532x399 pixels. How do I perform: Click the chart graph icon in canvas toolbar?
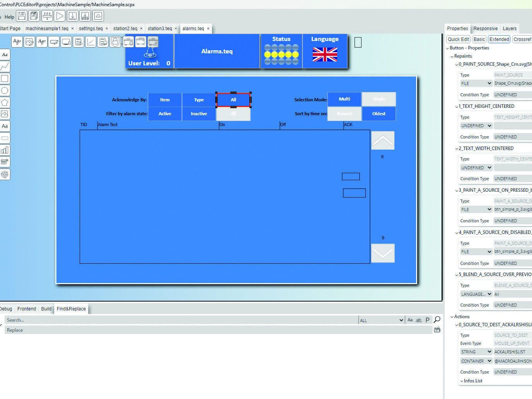[91, 42]
